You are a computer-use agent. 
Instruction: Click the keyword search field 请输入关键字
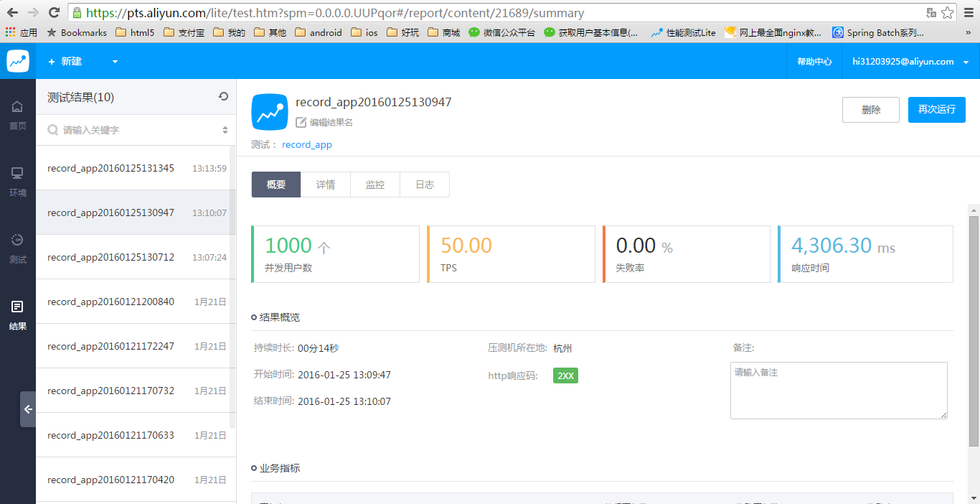pyautogui.click(x=138, y=130)
